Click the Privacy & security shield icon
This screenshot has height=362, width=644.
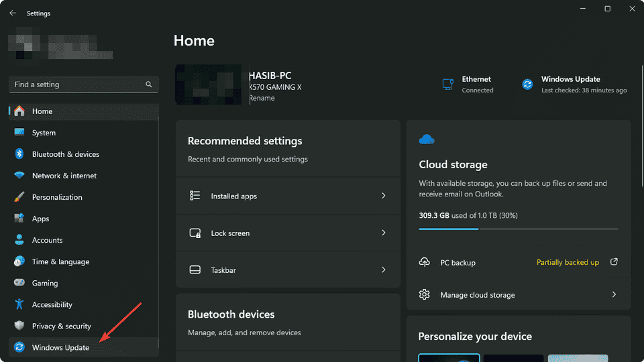tap(19, 326)
